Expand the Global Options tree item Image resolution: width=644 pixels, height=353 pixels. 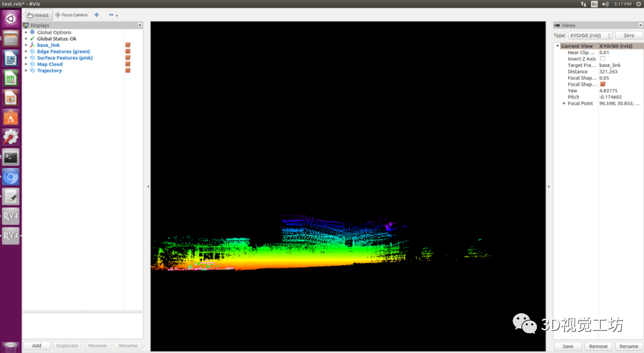pos(26,32)
